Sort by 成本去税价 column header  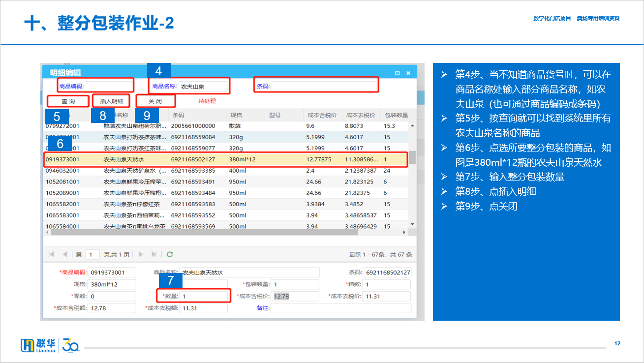pos(361,115)
